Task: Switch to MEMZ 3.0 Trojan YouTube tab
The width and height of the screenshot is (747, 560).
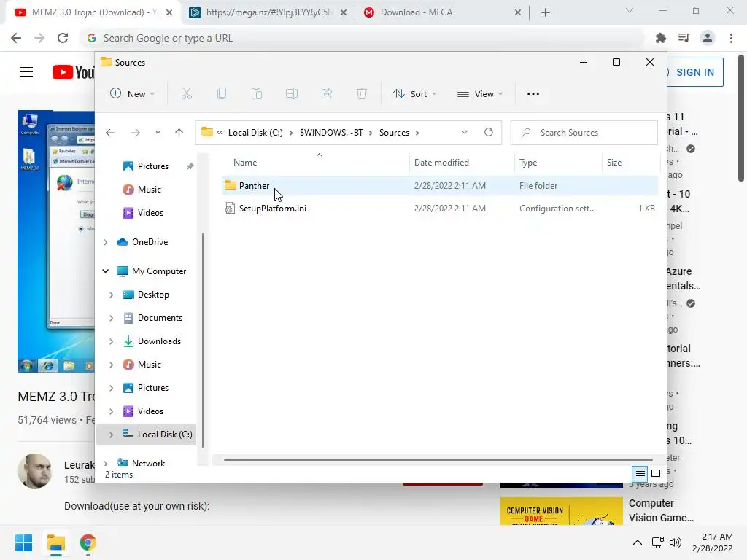Action: coord(93,12)
